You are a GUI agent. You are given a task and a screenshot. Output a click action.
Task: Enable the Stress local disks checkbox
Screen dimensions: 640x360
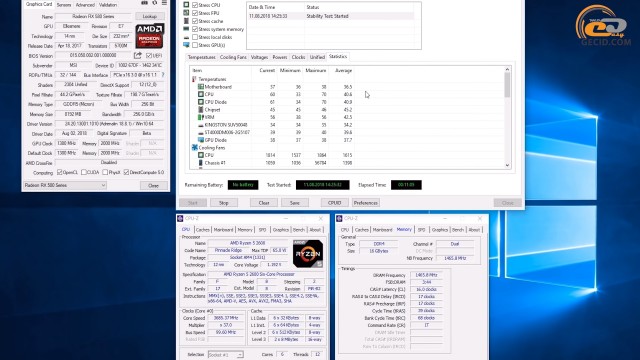click(x=195, y=37)
